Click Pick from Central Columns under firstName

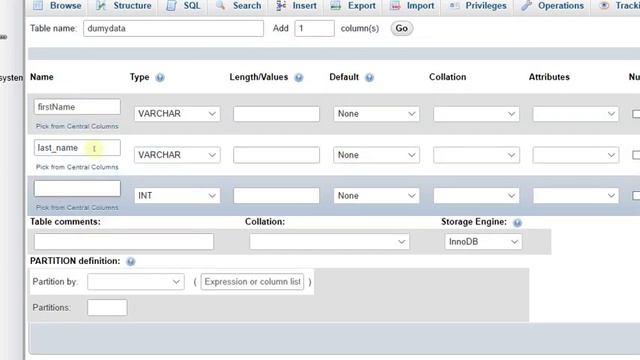pyautogui.click(x=77, y=126)
